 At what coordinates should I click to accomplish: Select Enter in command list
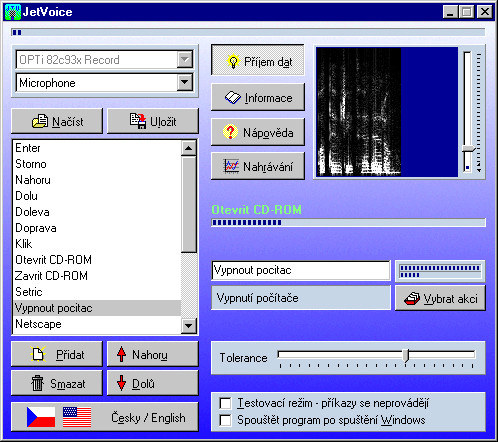(97, 148)
